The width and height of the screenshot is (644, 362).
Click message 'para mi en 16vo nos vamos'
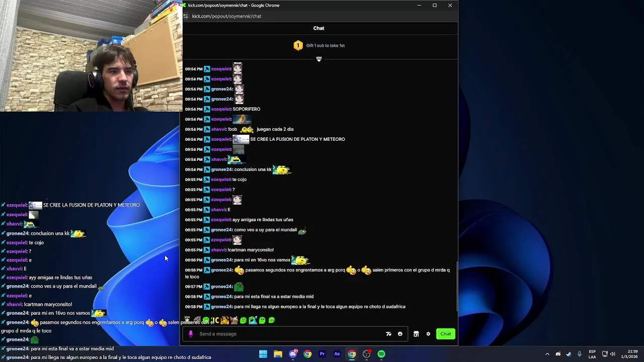(x=262, y=260)
